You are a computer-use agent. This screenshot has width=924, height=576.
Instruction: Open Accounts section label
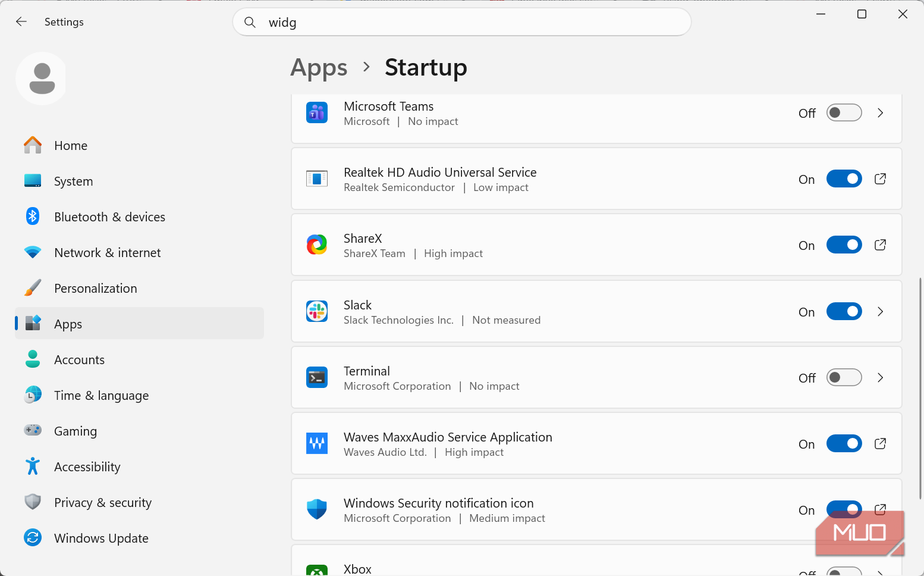coord(79,359)
